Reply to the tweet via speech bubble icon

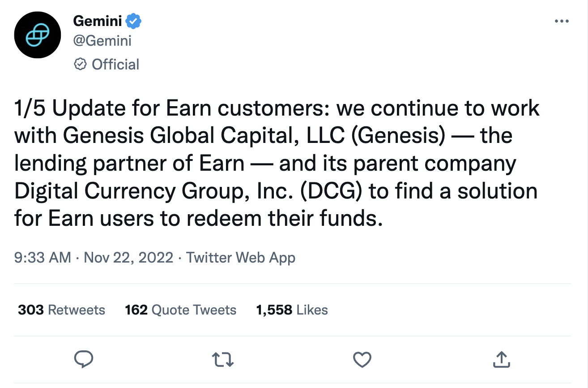click(x=83, y=359)
